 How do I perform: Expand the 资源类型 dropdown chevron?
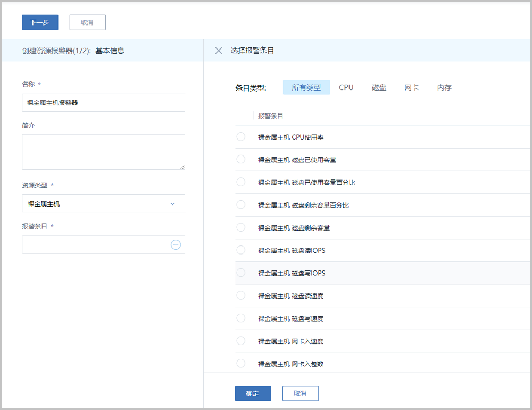pyautogui.click(x=172, y=204)
